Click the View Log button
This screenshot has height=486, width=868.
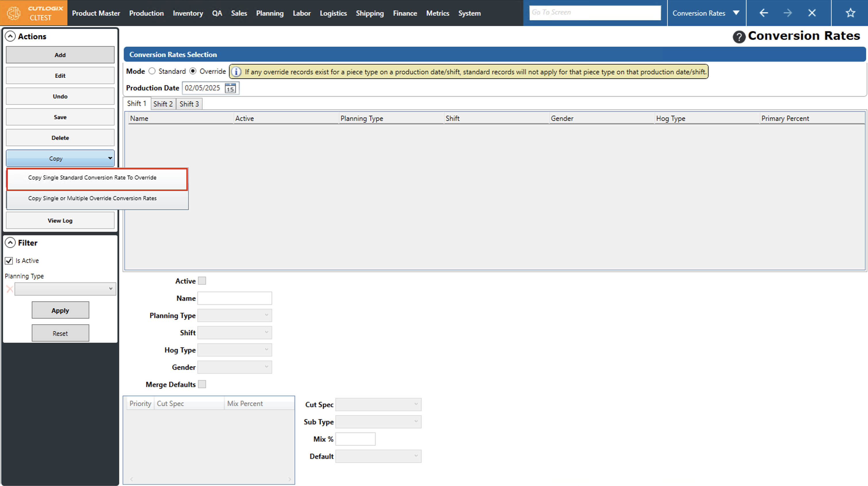60,220
